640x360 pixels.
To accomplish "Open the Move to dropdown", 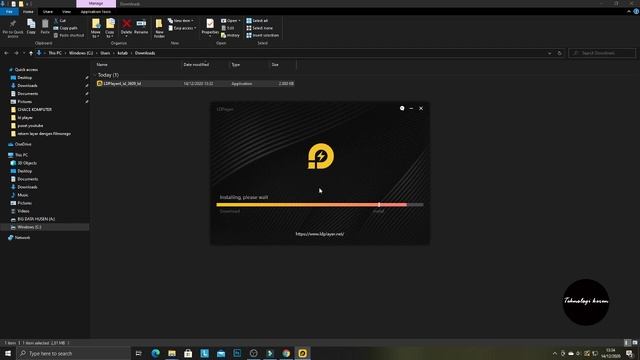I will click(96, 28).
